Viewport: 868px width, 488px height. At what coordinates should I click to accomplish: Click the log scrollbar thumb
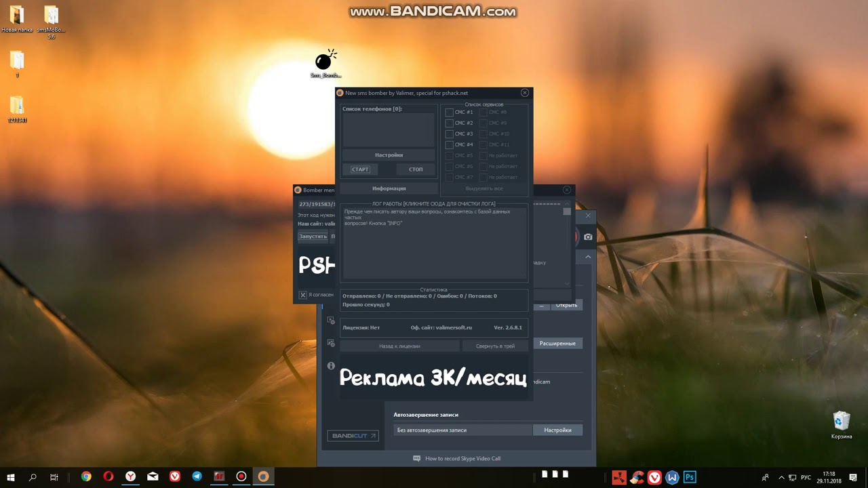[567, 211]
